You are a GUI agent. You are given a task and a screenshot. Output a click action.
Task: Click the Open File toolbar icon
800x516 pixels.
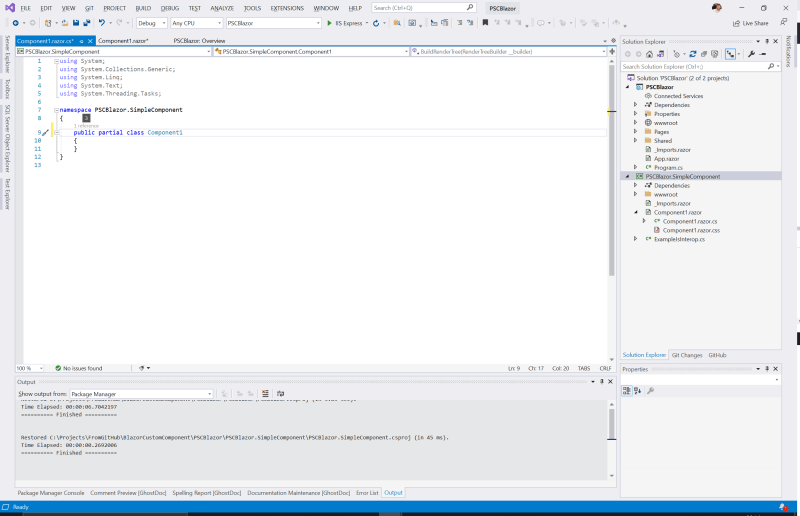coord(65,23)
